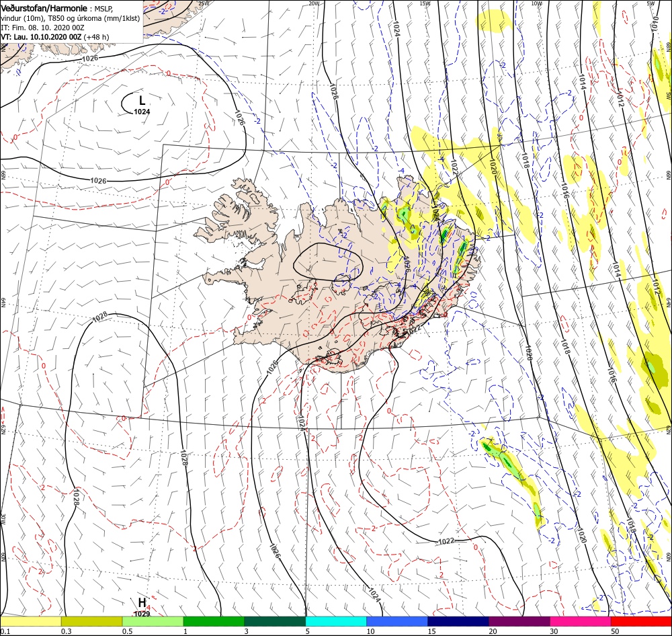Click the '30W' longitude label
The width and height of the screenshot is (672, 636).
tap(3, 519)
